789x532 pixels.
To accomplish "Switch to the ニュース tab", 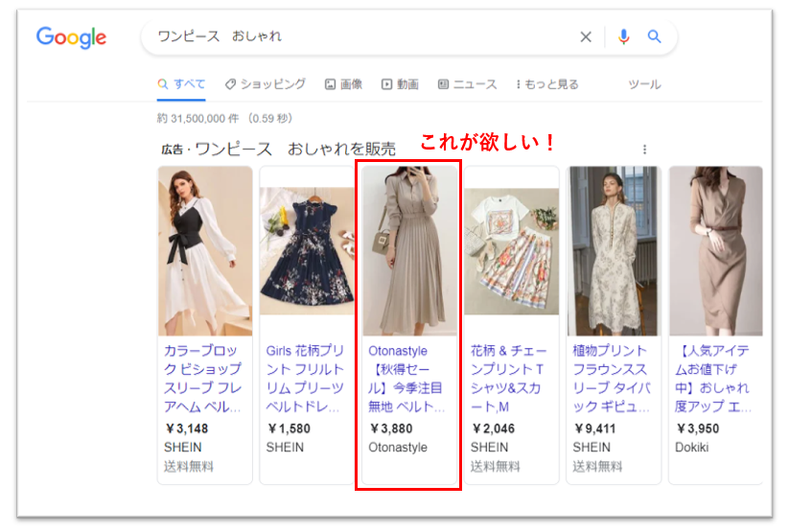I will click(468, 84).
